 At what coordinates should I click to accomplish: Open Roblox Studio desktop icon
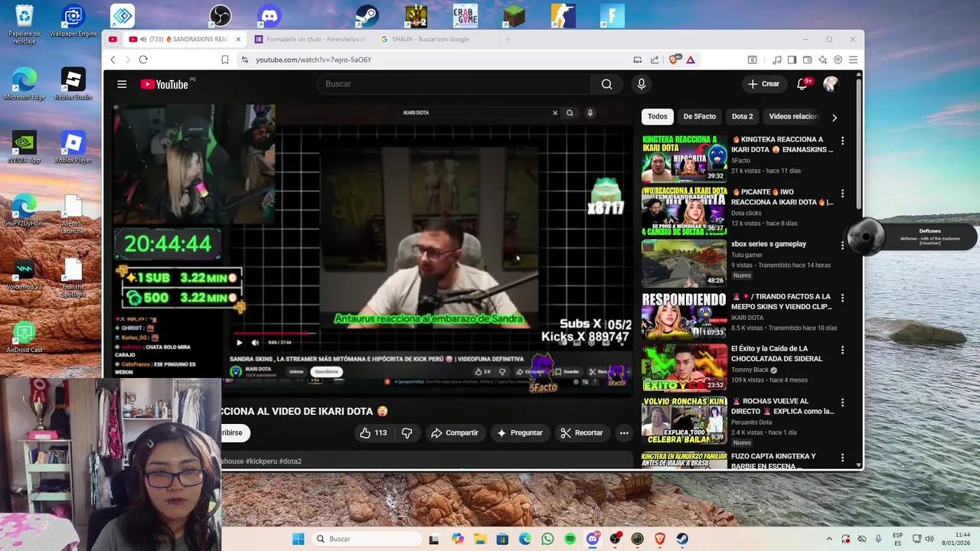pyautogui.click(x=73, y=84)
